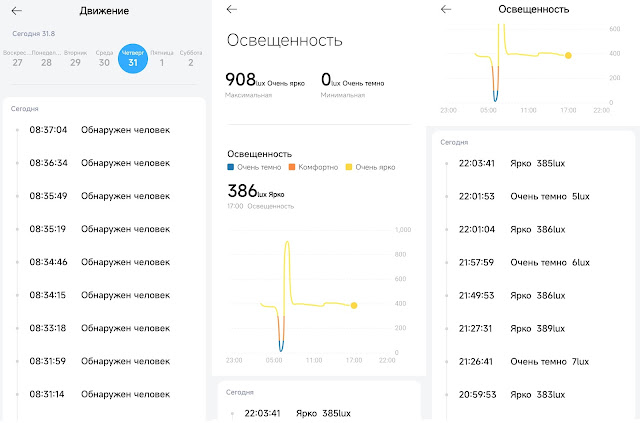
Task: Tap blue dip of middle chart
Action: coord(281,346)
